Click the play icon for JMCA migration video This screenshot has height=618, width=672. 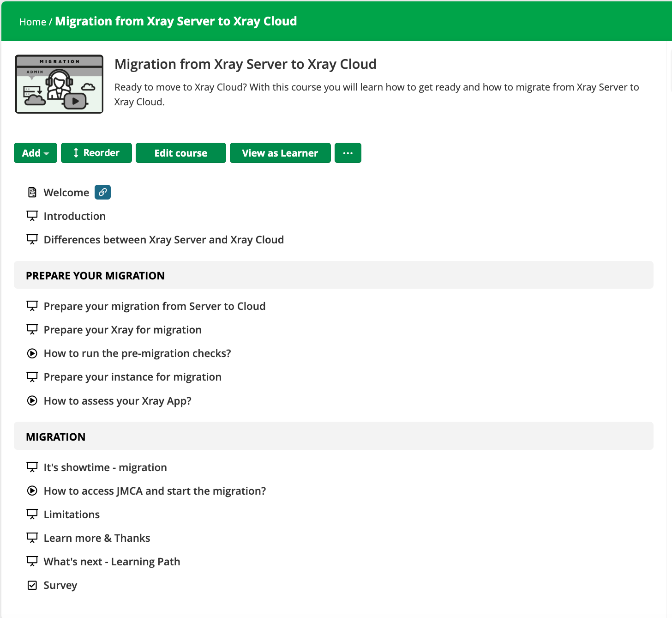click(32, 491)
